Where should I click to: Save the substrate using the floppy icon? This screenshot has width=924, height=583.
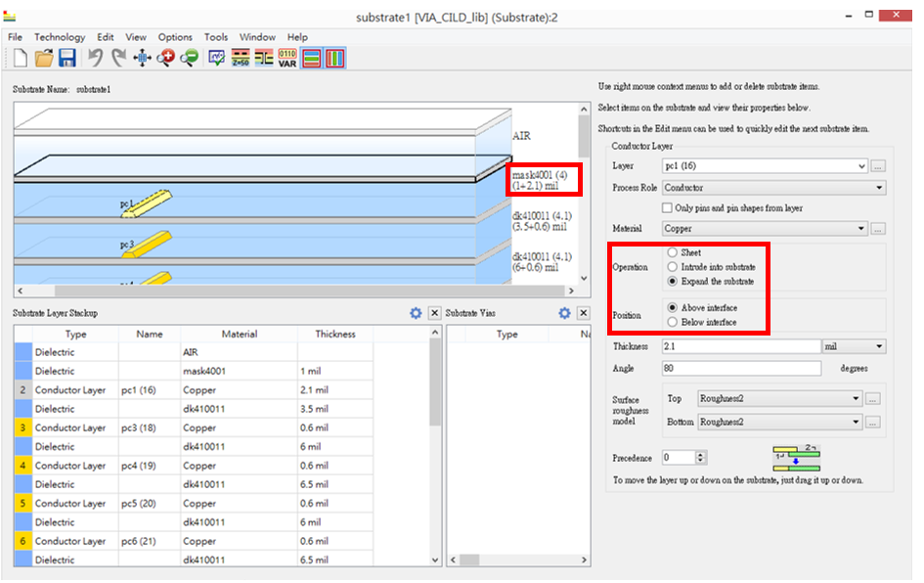67,58
